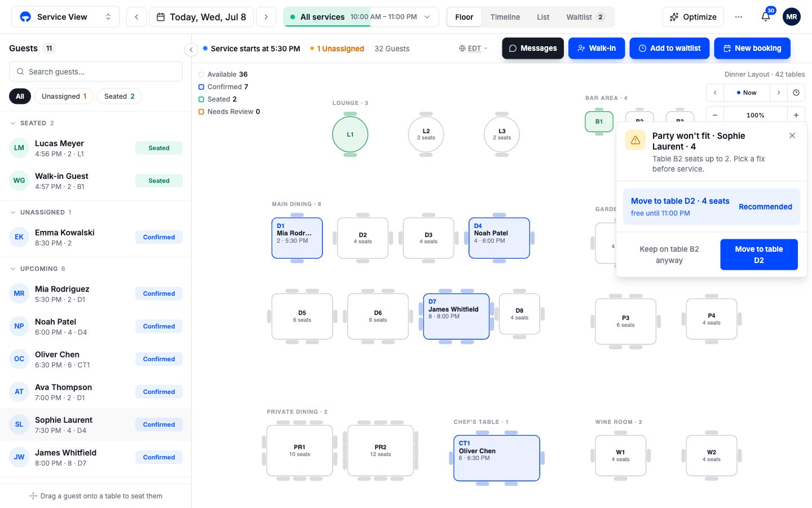Switch to the Timeline tab
This screenshot has height=508, width=812.
tap(505, 17)
